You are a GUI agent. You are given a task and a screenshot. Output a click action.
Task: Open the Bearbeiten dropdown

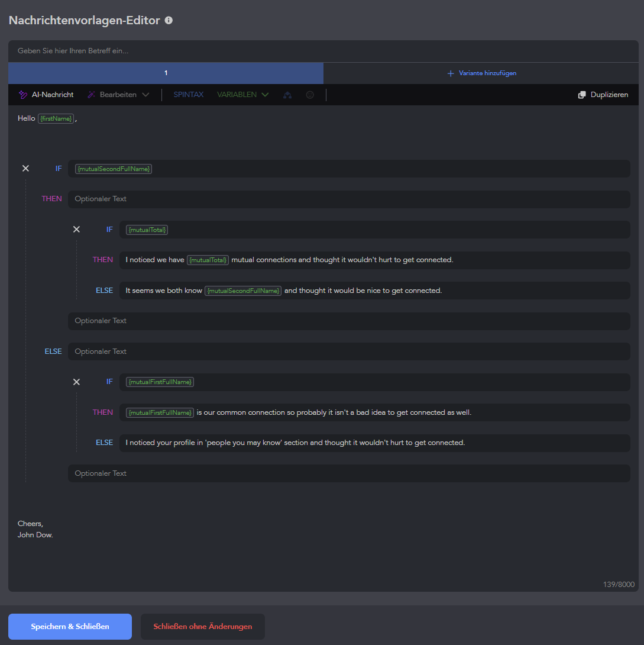118,95
